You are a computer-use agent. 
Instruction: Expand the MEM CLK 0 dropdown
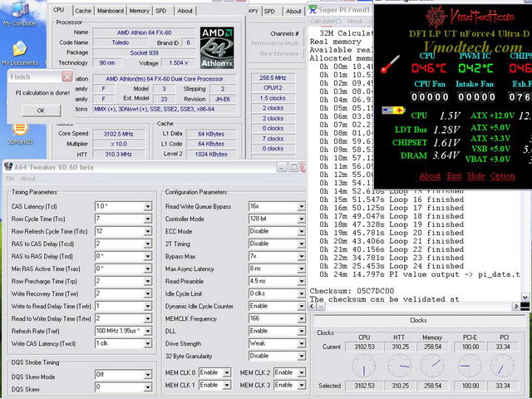coord(227,373)
